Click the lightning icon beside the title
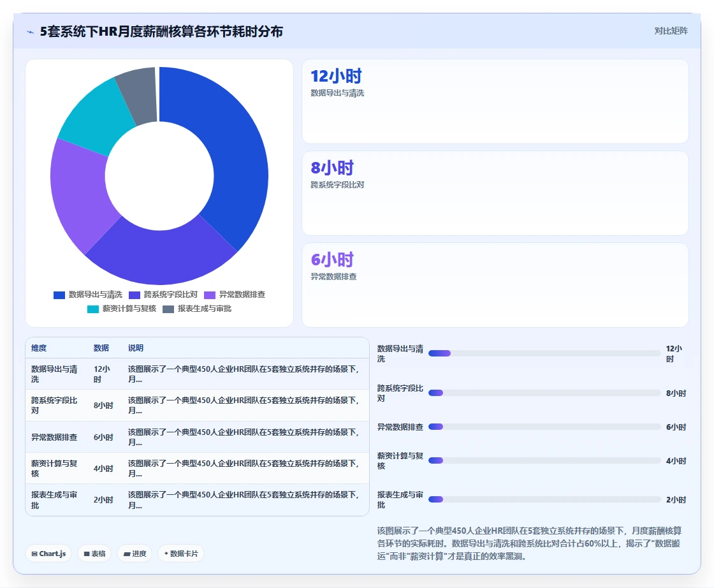This screenshot has width=714, height=588. pos(31,32)
